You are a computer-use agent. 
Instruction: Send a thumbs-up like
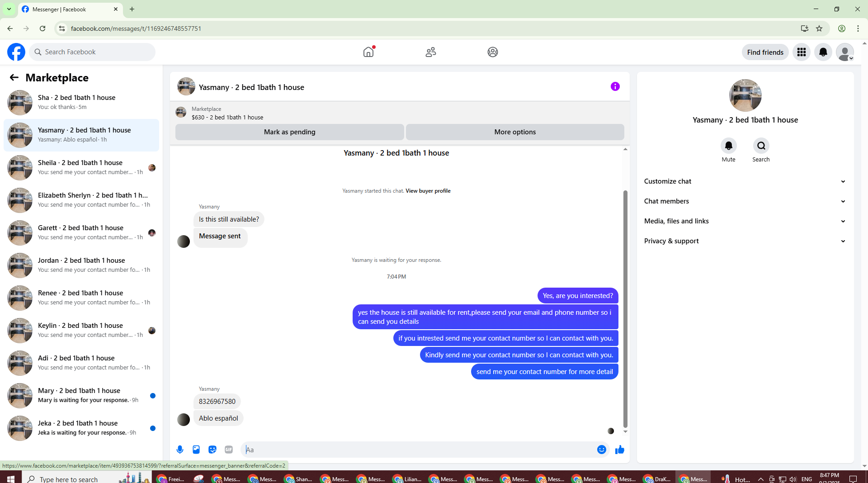pos(619,450)
